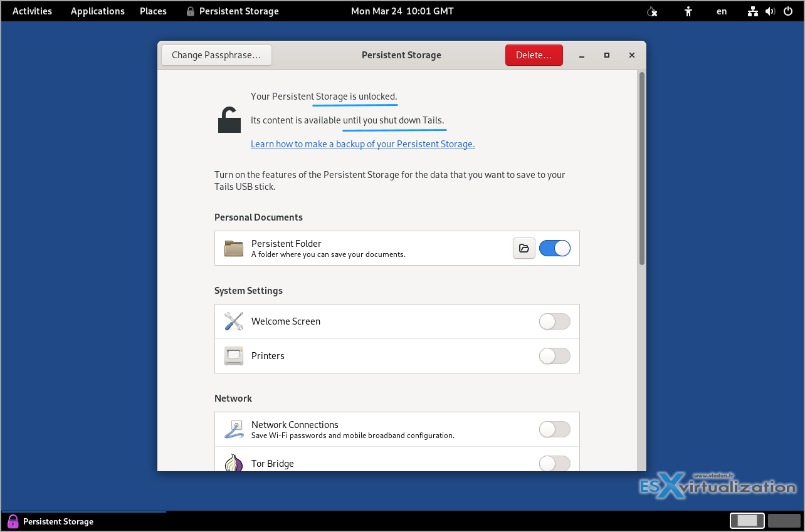Click the volume speaker icon
805x532 pixels.
click(770, 11)
